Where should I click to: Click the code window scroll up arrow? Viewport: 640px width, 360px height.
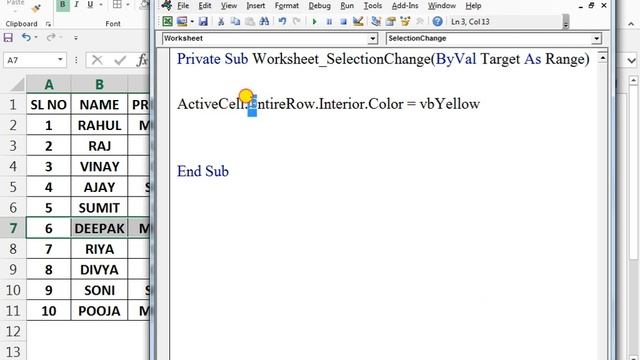coord(602,58)
